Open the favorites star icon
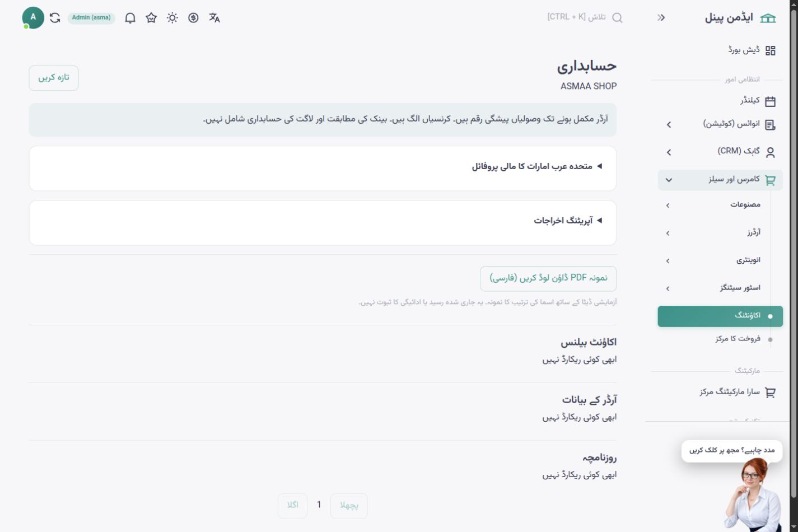Image resolution: width=798 pixels, height=532 pixels. pos(151,18)
